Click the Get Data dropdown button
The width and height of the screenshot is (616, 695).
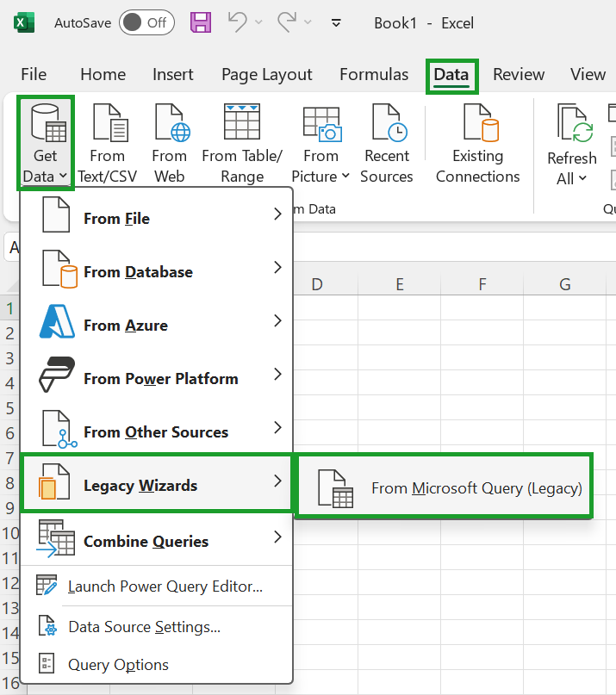(46, 143)
